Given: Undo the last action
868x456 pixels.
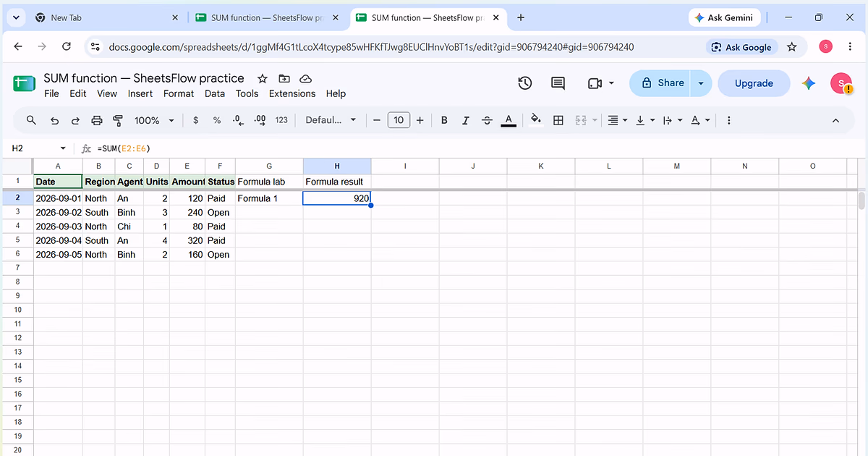Looking at the screenshot, I should tap(54, 120).
